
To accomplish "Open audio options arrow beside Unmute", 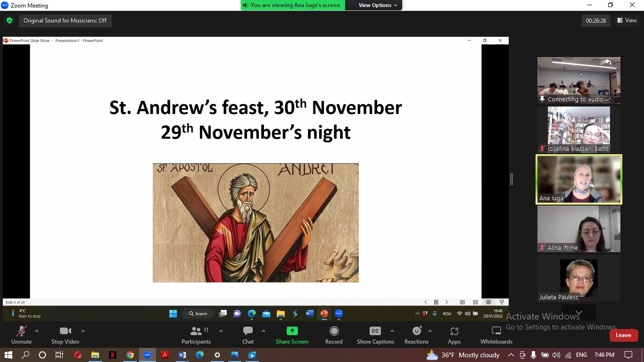I will (x=37, y=331).
